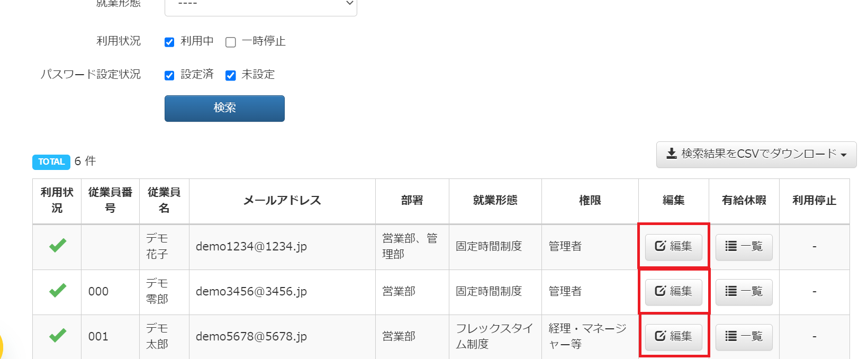Click green checkmark status for デモ花子

(x=58, y=246)
